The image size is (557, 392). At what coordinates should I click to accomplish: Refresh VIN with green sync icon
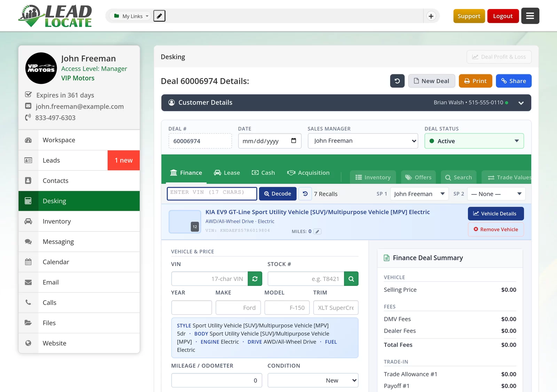(x=255, y=279)
